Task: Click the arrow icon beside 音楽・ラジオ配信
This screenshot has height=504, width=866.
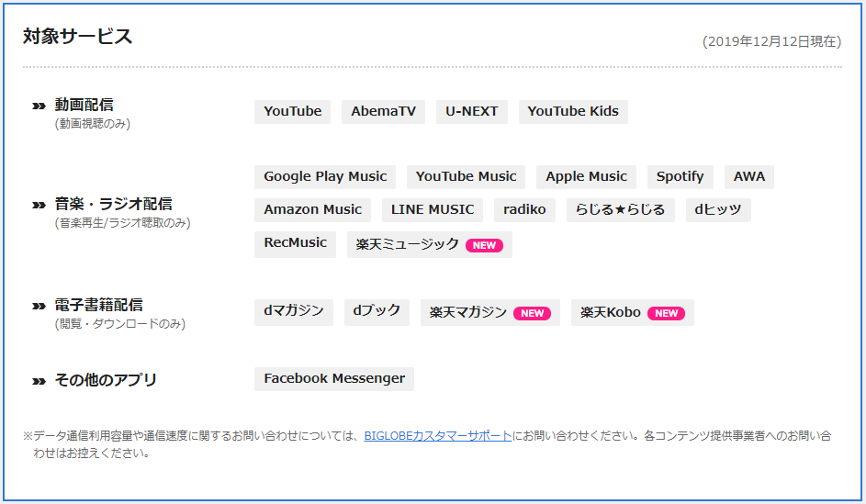Action: click(x=39, y=205)
